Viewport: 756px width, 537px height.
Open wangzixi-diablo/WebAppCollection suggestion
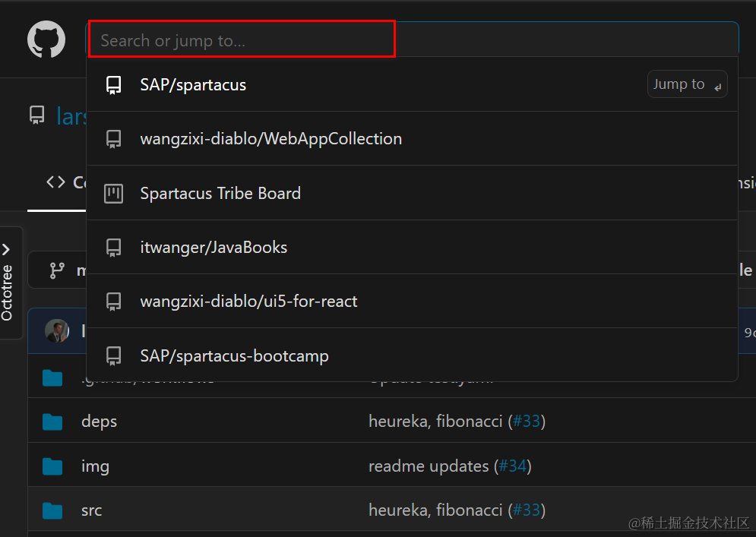pos(413,139)
